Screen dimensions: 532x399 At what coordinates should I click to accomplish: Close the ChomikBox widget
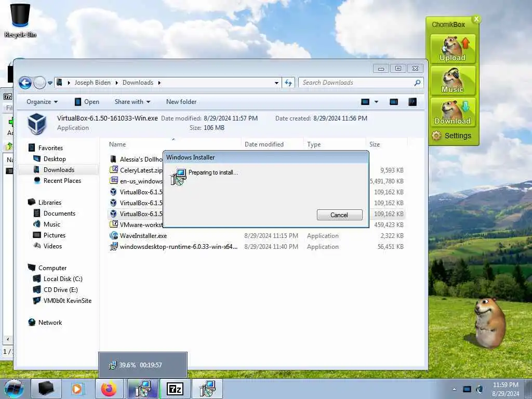[476, 19]
